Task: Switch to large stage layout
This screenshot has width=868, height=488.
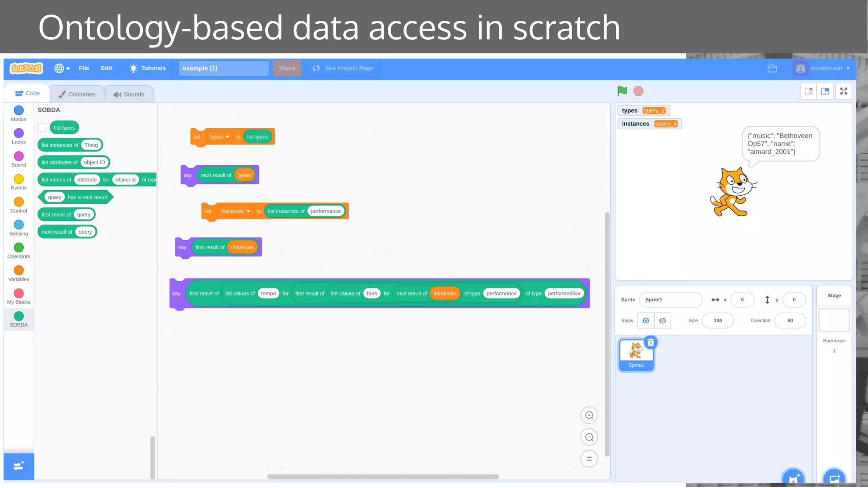Action: coord(825,91)
